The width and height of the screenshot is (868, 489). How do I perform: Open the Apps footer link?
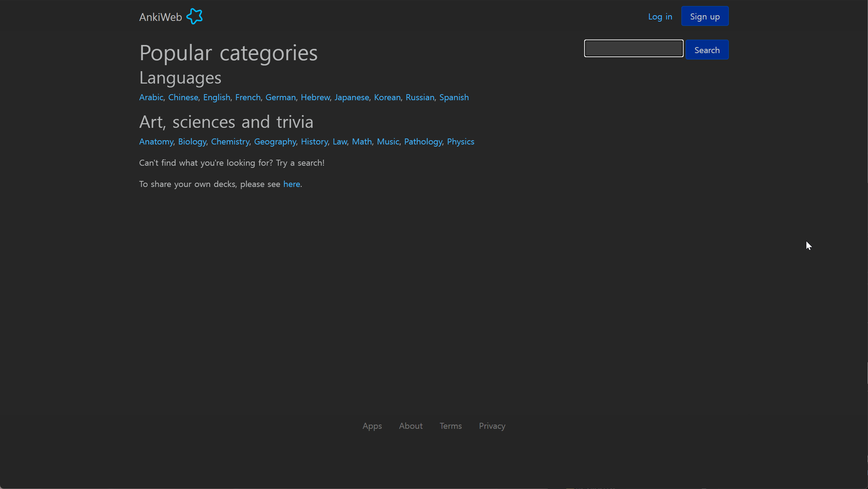click(x=372, y=426)
